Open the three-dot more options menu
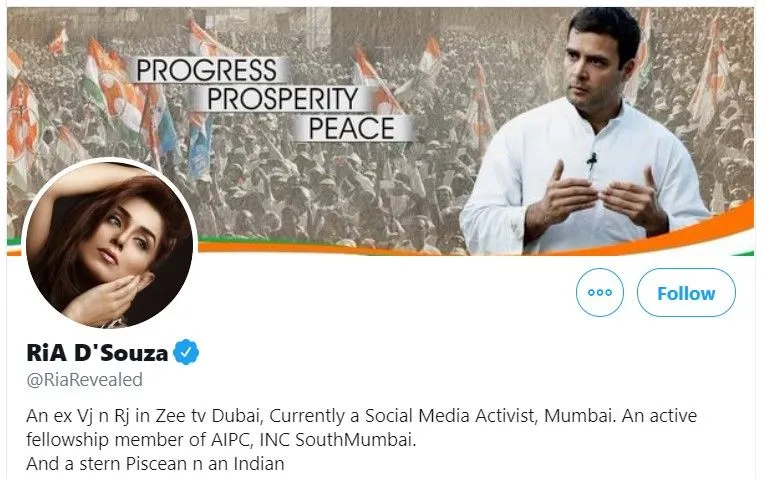766x479 pixels. click(599, 292)
